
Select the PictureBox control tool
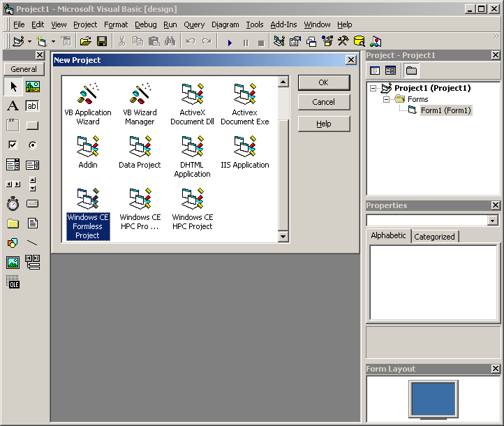(33, 87)
